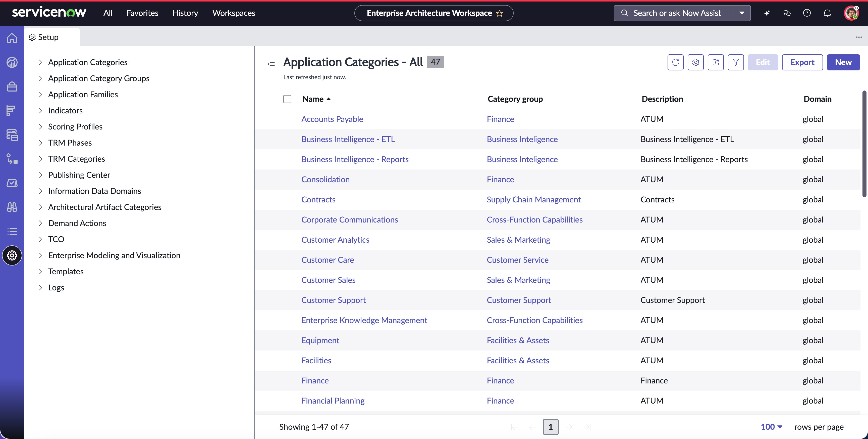This screenshot has width=868, height=439.
Task: Open the server inventory icon in sidebar
Action: coord(12,135)
